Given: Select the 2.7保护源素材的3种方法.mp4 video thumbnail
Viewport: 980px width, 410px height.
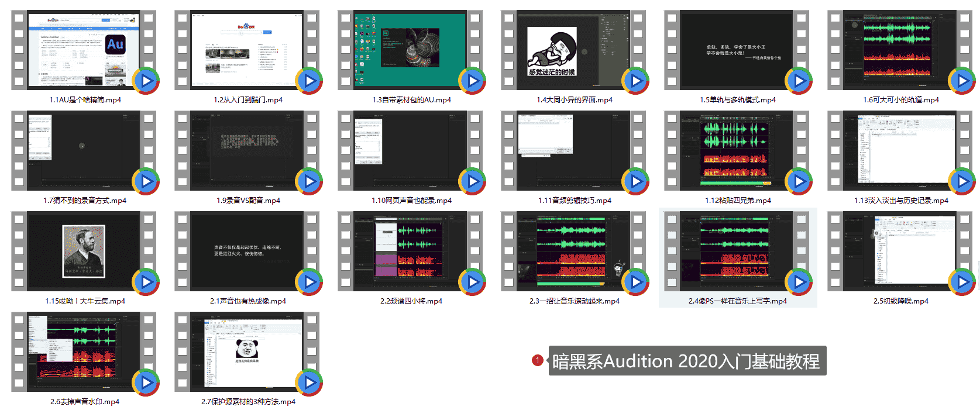Looking at the screenshot, I should (x=247, y=352).
